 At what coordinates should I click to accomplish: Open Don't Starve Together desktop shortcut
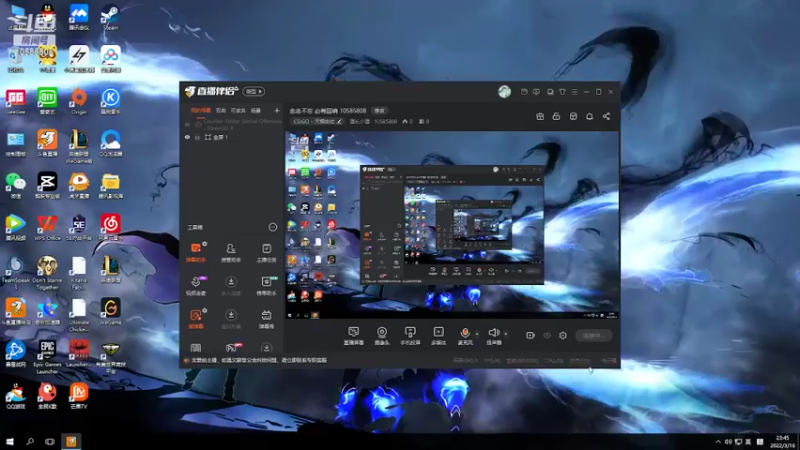[47, 273]
